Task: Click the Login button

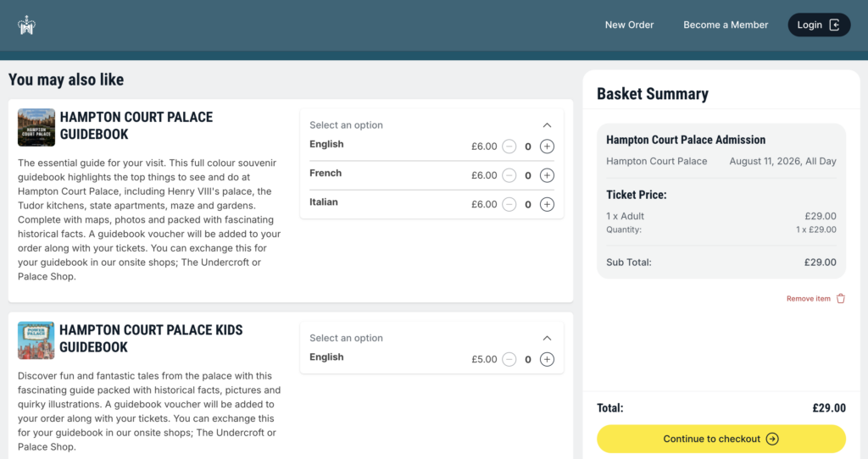Action: coord(819,25)
